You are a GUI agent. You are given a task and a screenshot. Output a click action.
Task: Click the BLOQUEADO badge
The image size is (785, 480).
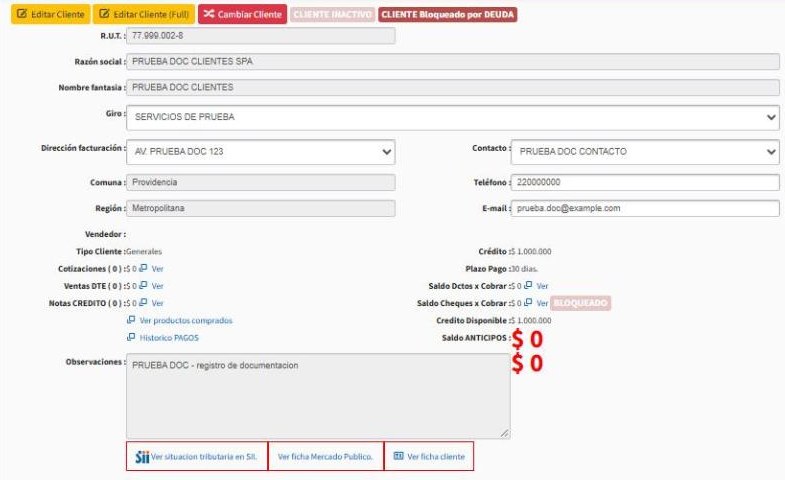point(581,303)
